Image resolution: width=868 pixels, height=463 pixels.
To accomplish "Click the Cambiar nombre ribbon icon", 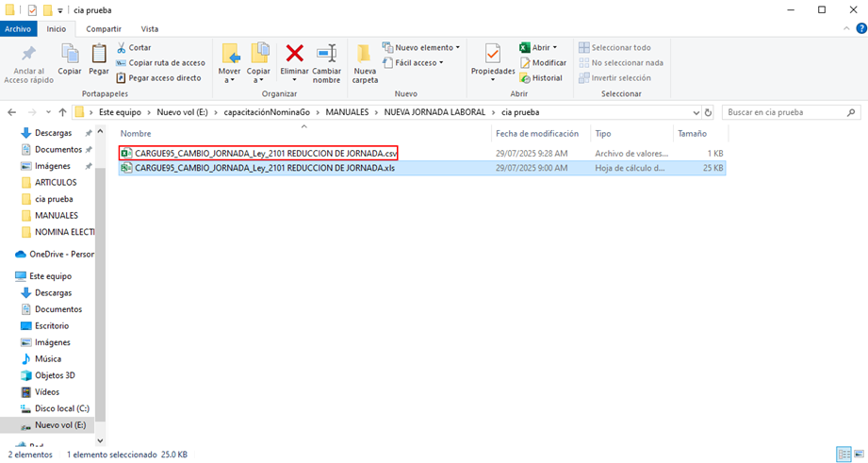I will coord(326,54).
